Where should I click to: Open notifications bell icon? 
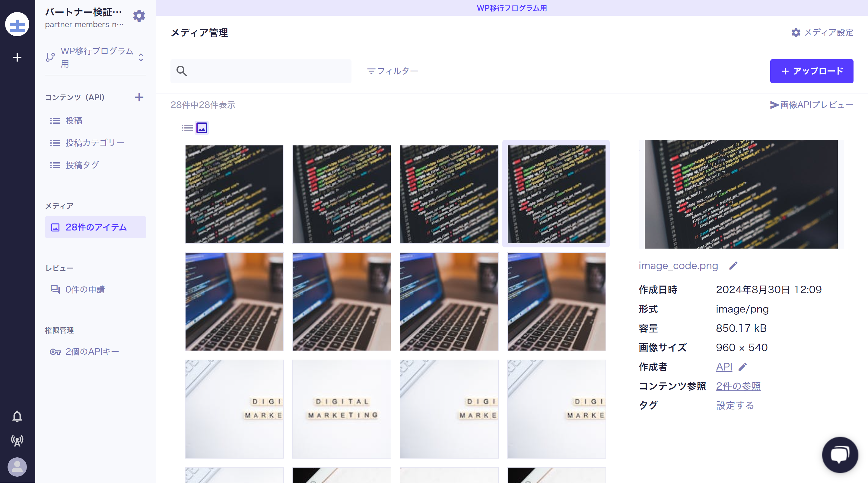point(17,416)
